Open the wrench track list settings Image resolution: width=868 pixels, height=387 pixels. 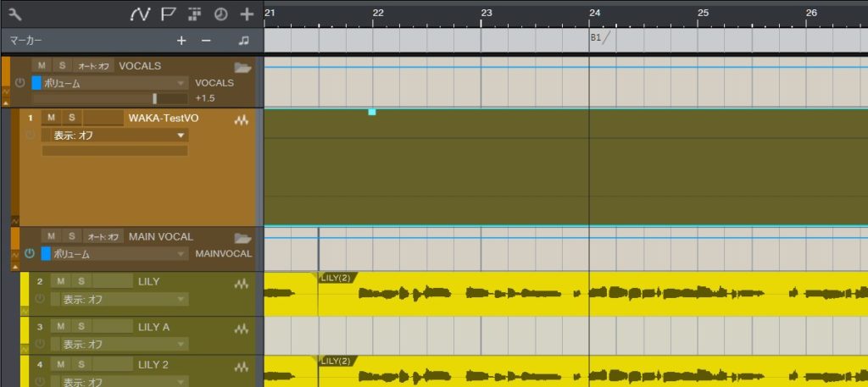[x=15, y=14]
